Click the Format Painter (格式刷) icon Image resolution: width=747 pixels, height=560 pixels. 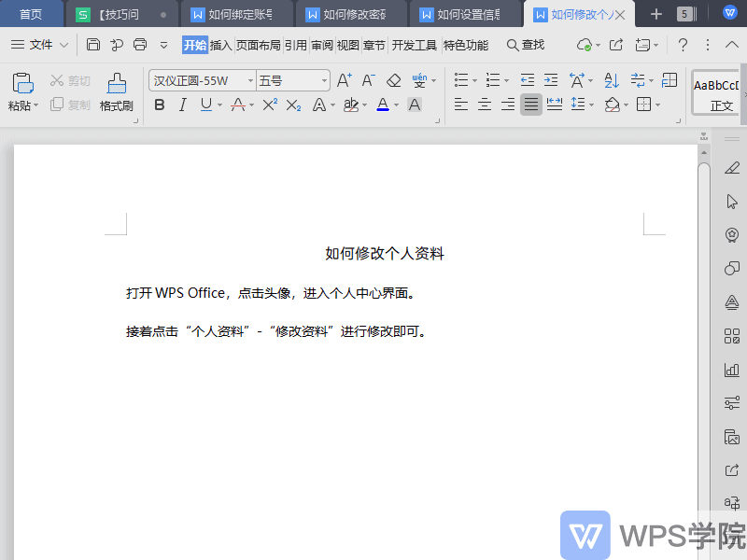click(x=117, y=83)
